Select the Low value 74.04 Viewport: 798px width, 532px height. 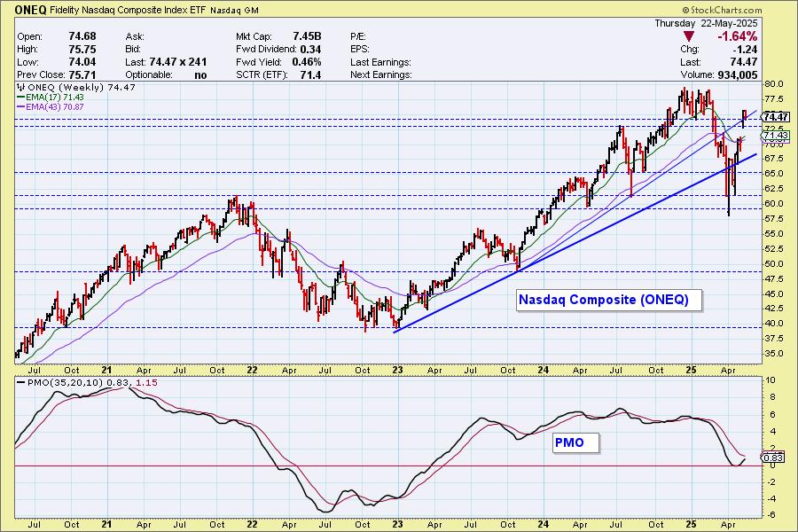82,62
